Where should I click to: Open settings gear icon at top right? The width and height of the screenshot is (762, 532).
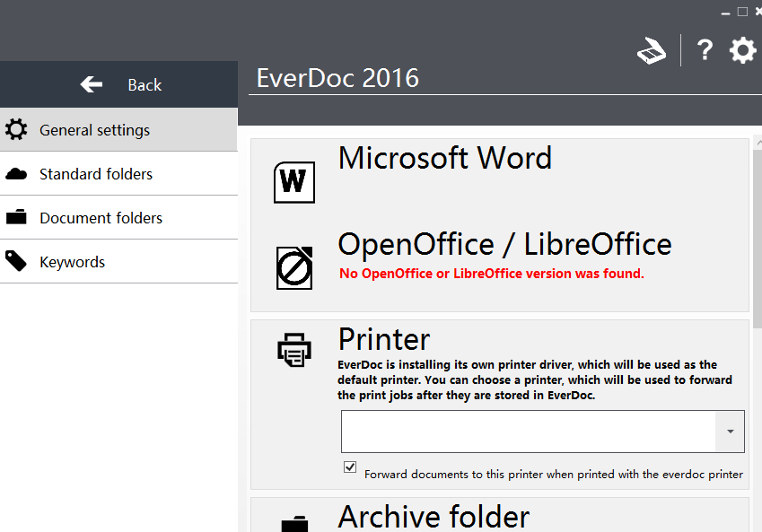point(742,50)
